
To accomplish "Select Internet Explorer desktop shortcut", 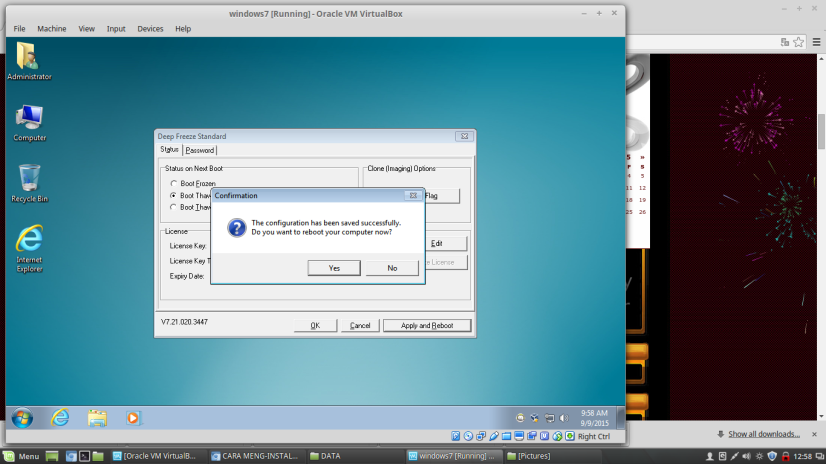I will click(x=29, y=249).
